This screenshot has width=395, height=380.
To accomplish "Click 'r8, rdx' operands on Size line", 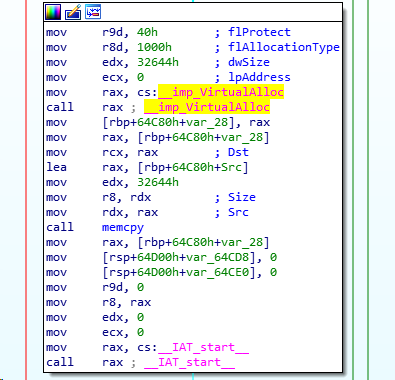I will tap(126, 197).
